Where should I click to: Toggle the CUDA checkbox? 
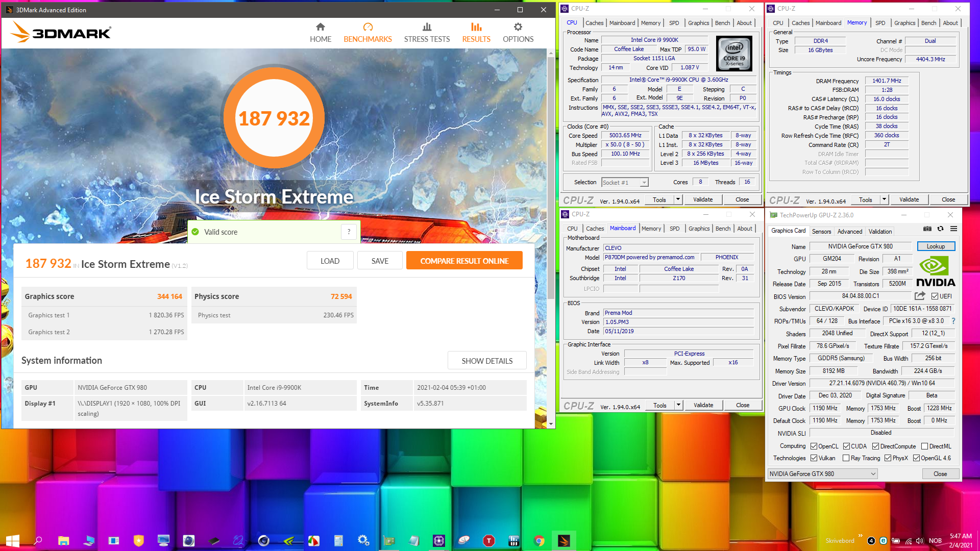coord(846,446)
